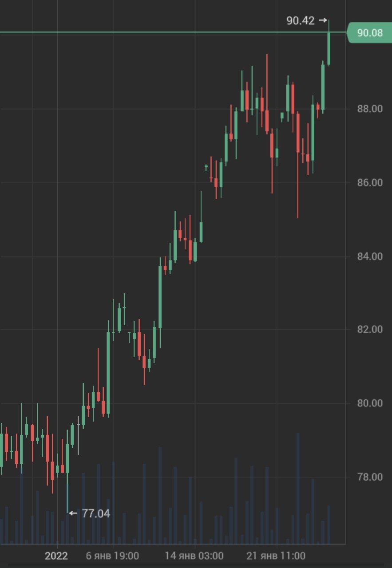Click the 78.00 price axis label
The height and width of the screenshot is (568, 392).
(369, 477)
